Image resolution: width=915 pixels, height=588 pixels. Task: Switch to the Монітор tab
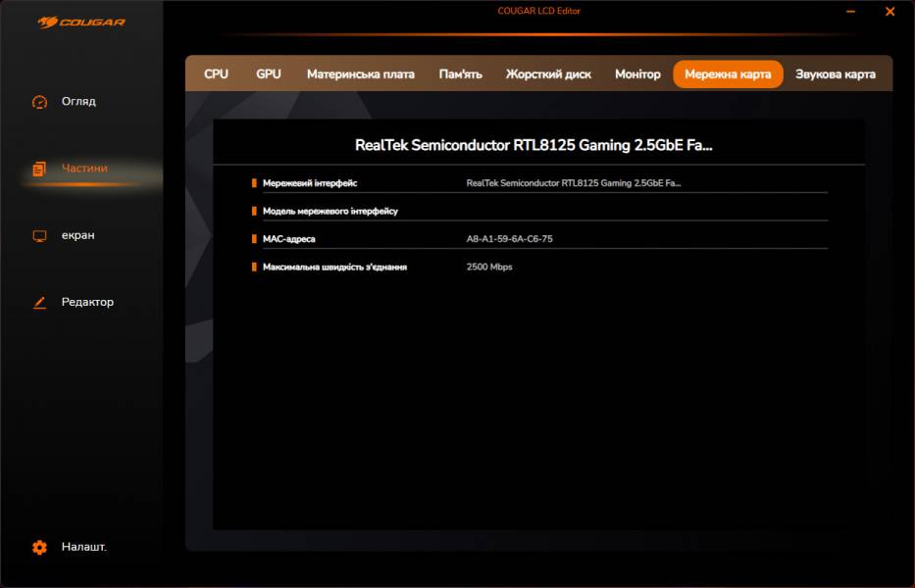click(x=637, y=74)
